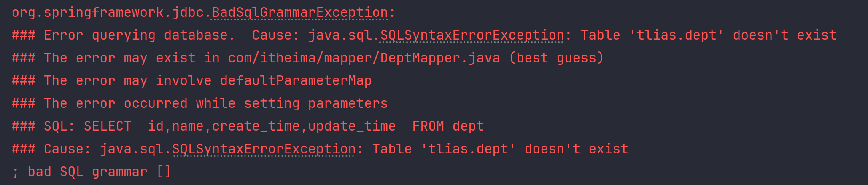This screenshot has height=185, width=868.
Task: Click the SELECT keyword in the SQL line
Action: coord(108,126)
